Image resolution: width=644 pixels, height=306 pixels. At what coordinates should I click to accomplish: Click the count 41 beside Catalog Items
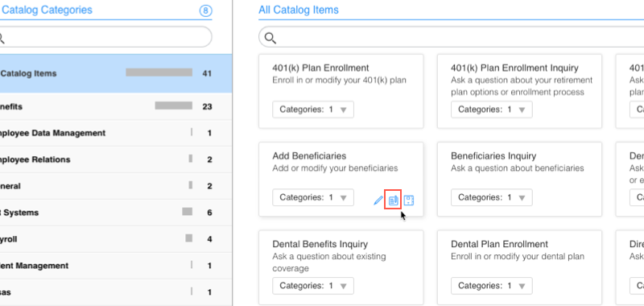[x=207, y=74]
